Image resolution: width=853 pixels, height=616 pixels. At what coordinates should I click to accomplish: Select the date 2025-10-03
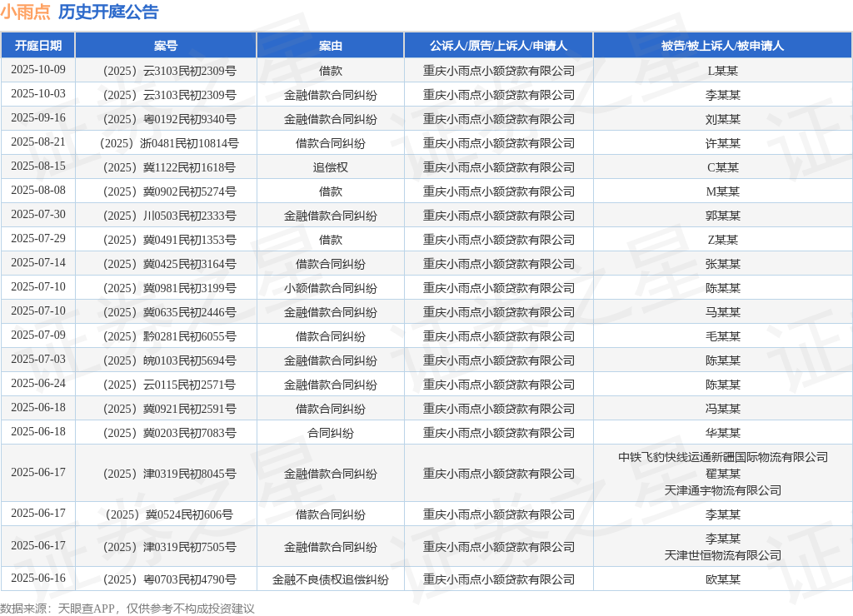tap(38, 93)
